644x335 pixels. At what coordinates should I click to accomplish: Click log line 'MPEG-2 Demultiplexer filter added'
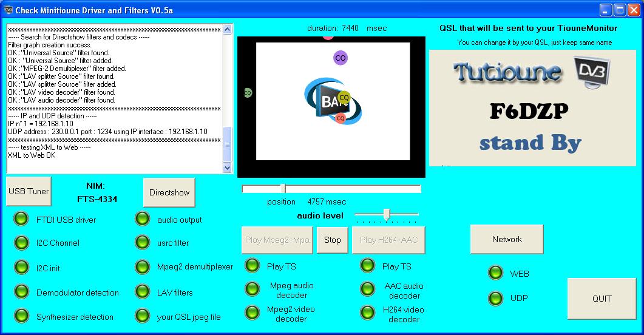[x=67, y=69]
